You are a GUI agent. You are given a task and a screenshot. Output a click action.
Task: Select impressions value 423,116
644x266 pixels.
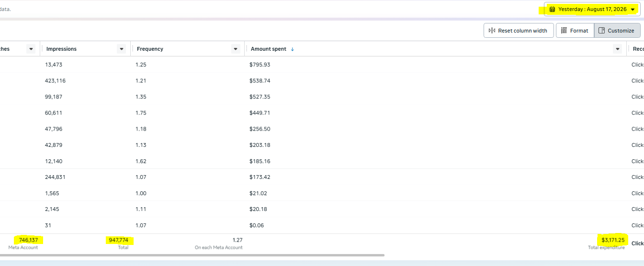tap(55, 81)
